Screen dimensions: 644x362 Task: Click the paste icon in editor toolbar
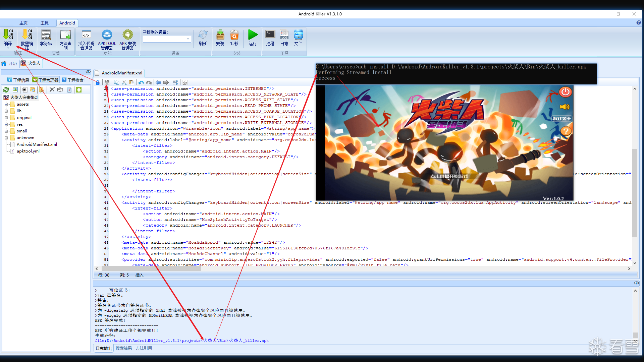coord(132,82)
